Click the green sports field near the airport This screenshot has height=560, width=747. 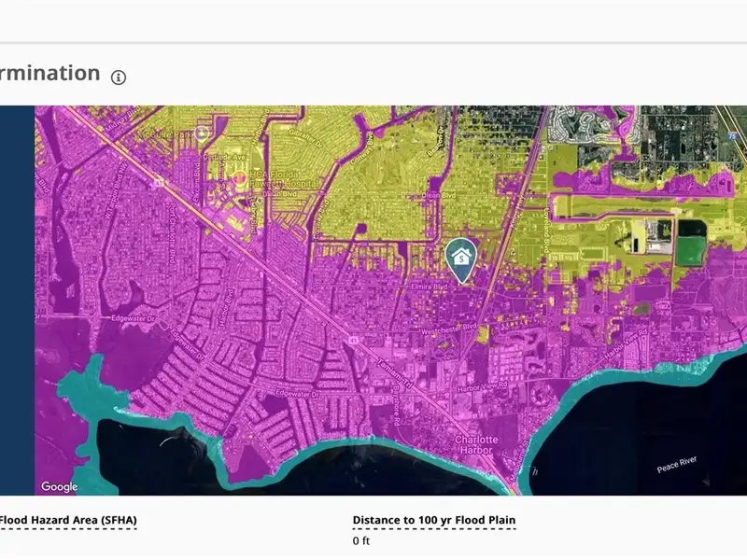tap(691, 251)
